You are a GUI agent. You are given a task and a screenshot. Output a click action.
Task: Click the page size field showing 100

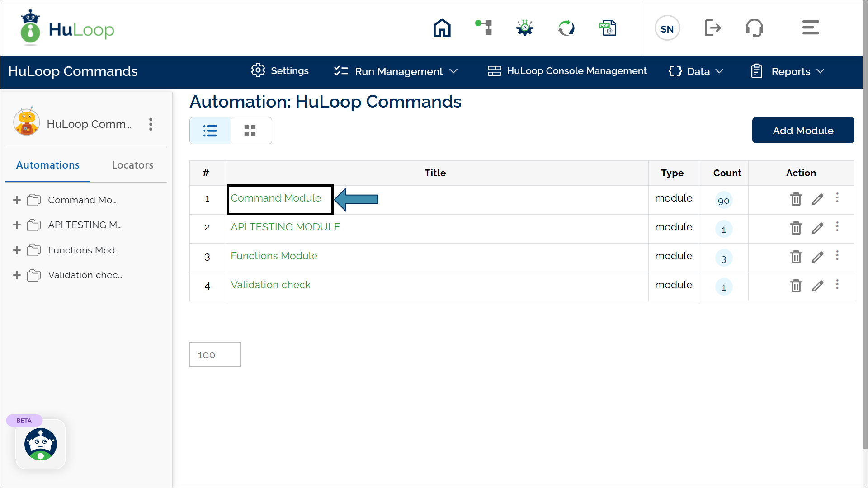coord(215,355)
